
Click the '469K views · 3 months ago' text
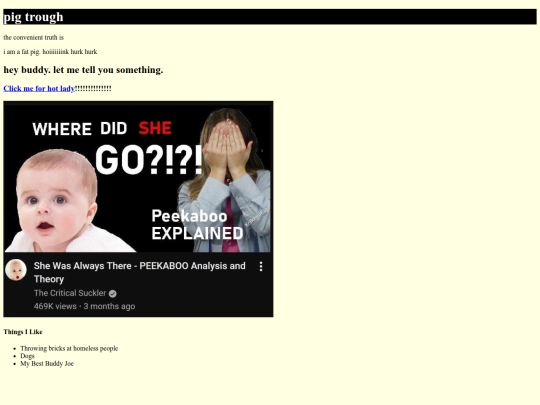[84, 306]
